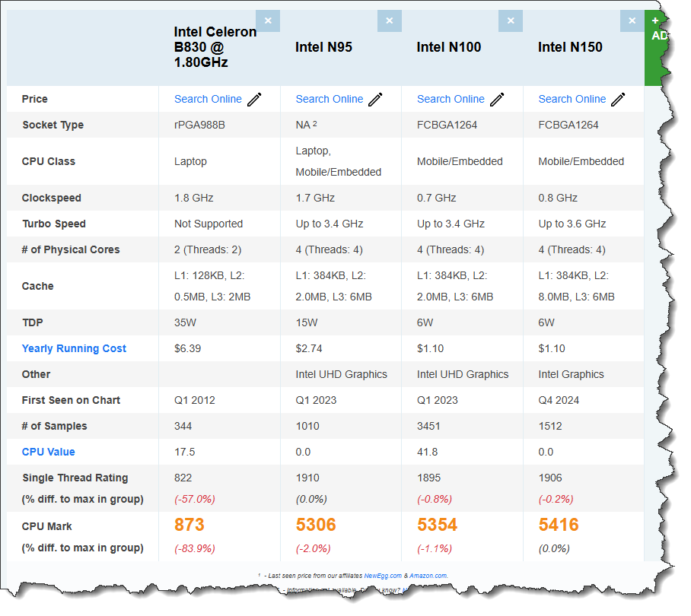
Task: Click the 1906 single thread rating
Action: click(550, 478)
